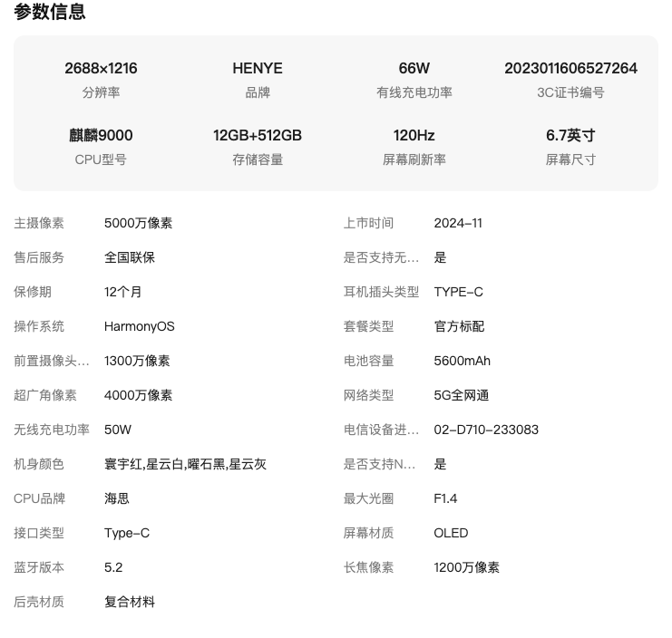Click the HENYE brand name
Viewport: 672px width, 638px height.
pos(258,68)
